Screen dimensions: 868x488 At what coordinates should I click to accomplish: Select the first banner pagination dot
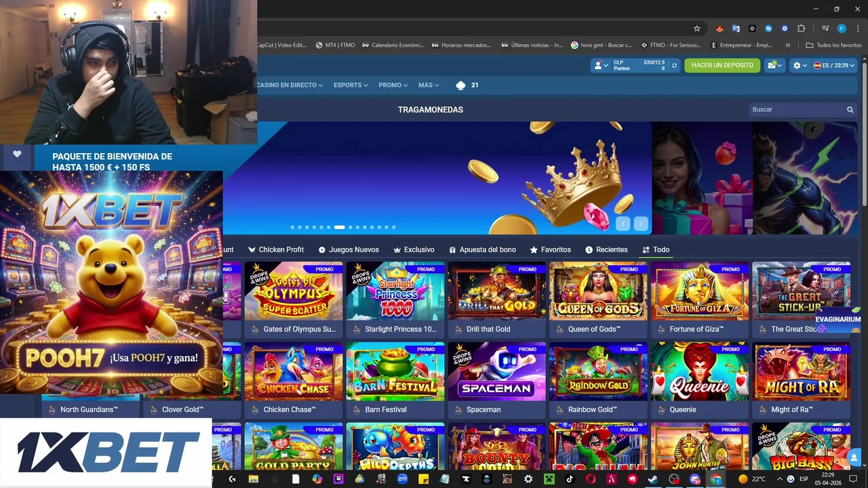(x=292, y=227)
